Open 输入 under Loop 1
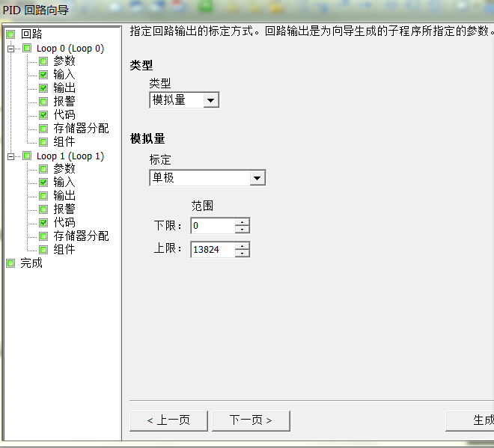Image resolution: width=494 pixels, height=448 pixels. (x=64, y=182)
